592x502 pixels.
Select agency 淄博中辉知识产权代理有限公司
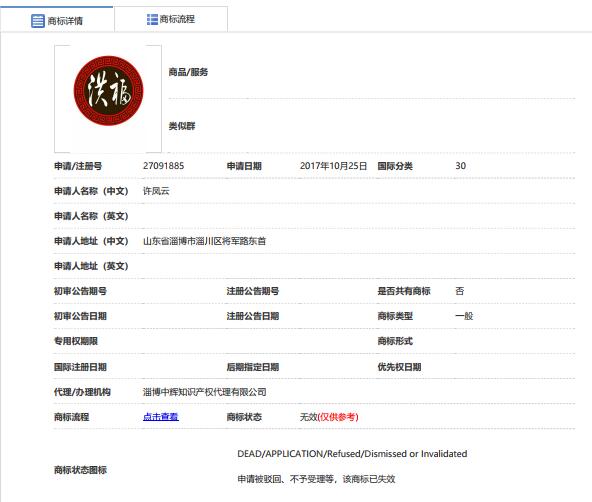coord(205,392)
